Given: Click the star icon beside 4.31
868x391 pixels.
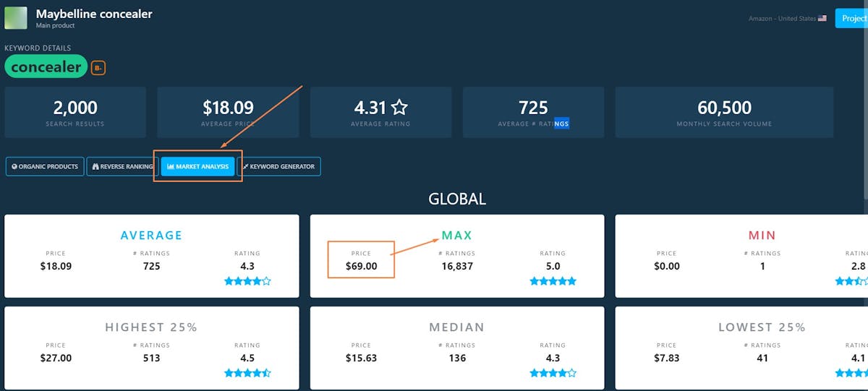Looking at the screenshot, I should (x=399, y=108).
